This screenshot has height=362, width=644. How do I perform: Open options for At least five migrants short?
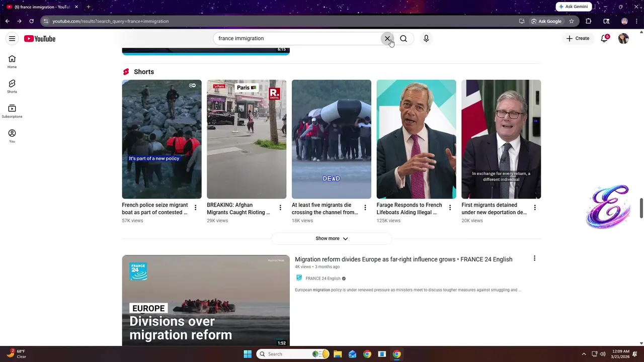365,208
